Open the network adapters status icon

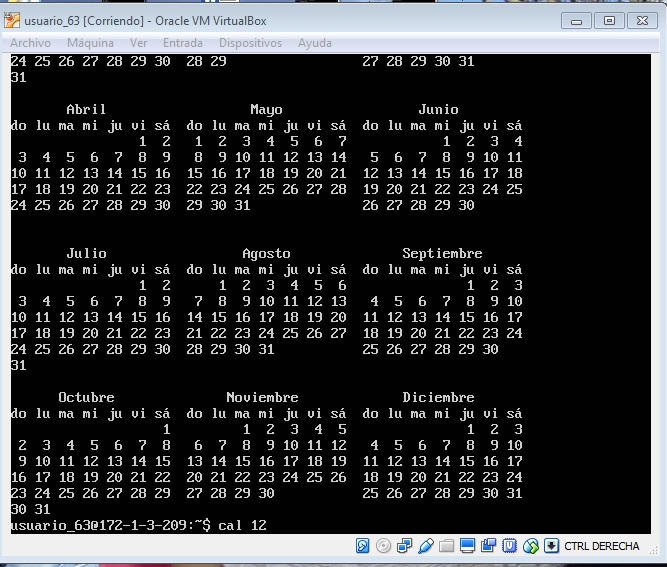point(404,546)
